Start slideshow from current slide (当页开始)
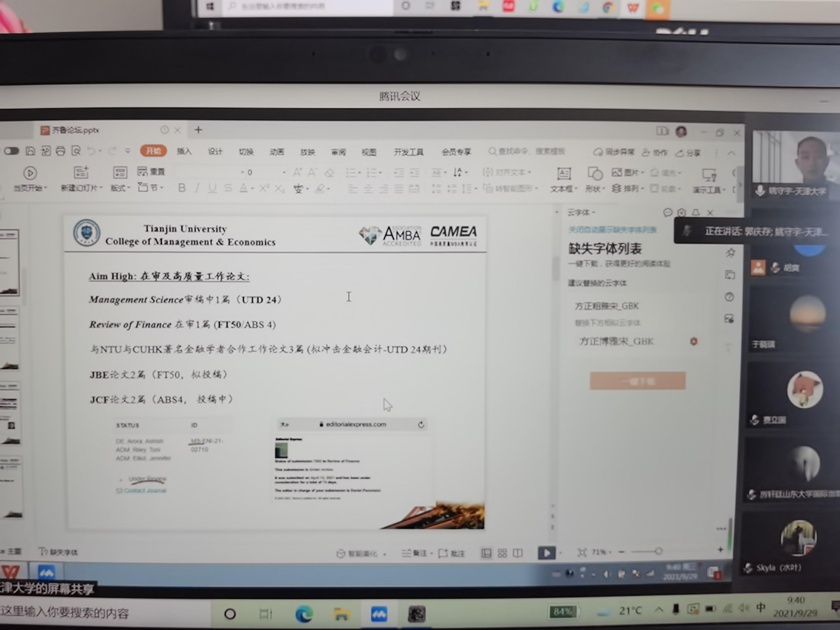This screenshot has height=630, width=840. coord(30,173)
